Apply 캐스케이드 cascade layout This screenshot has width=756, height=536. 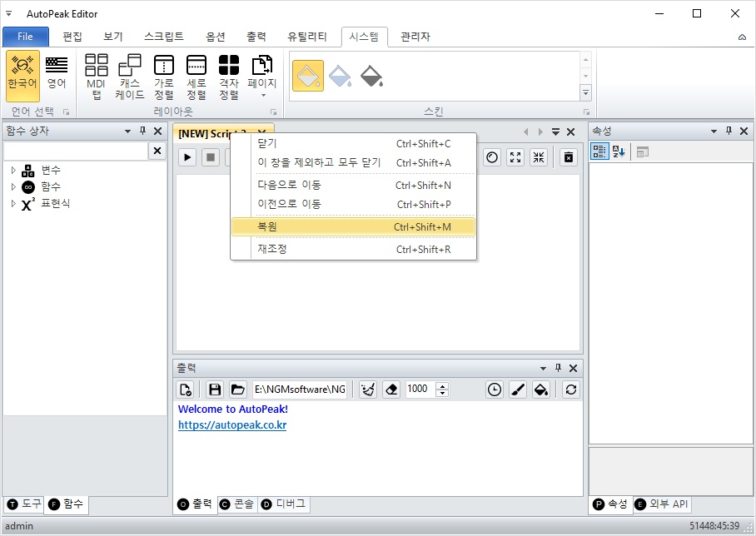pos(130,76)
